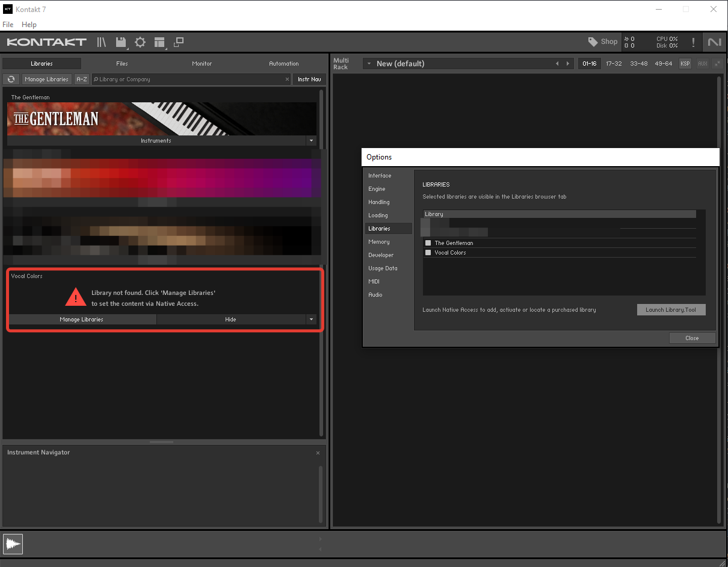This screenshot has height=567, width=728.
Task: Click the Manage Libraries toolbar button
Action: (x=46, y=79)
